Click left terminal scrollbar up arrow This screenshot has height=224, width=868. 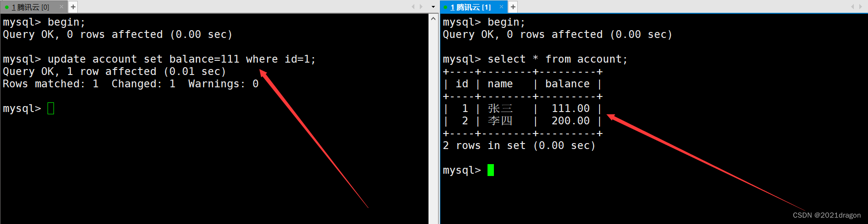coord(434,19)
